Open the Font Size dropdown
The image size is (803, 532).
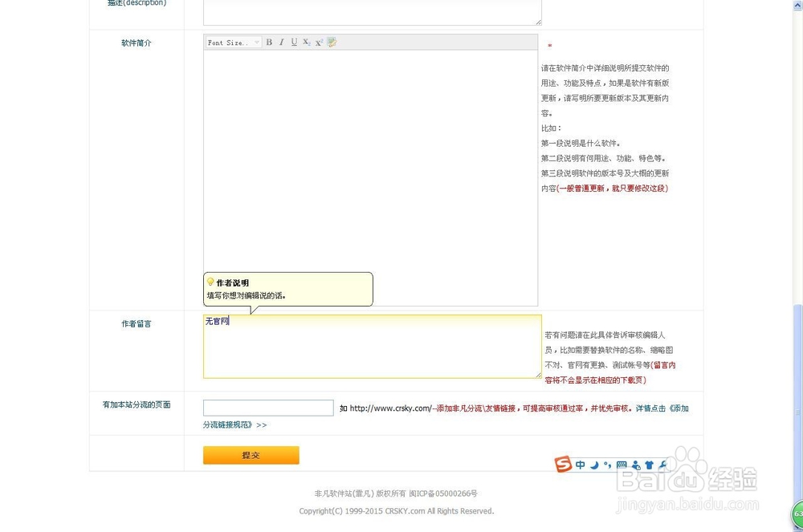click(x=233, y=42)
